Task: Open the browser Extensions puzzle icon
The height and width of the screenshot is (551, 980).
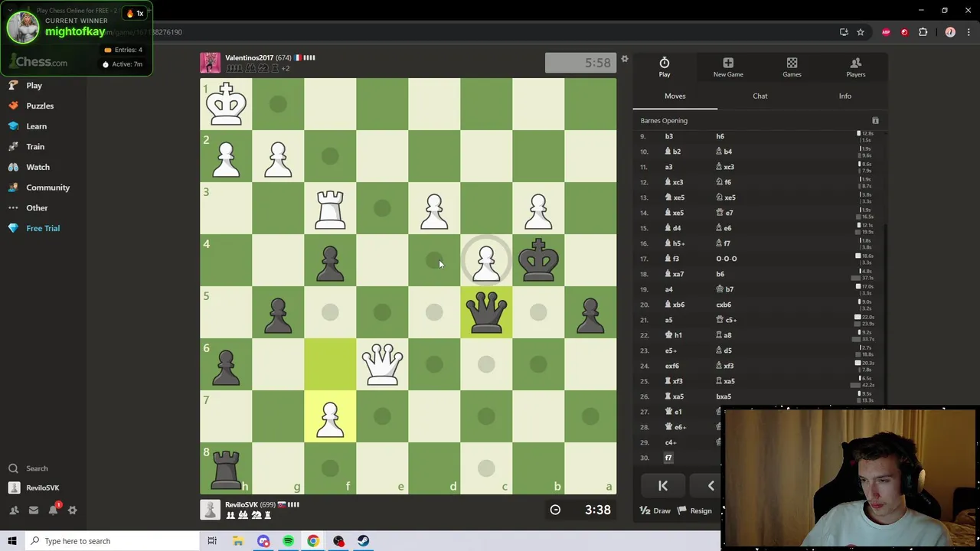Action: pos(923,32)
